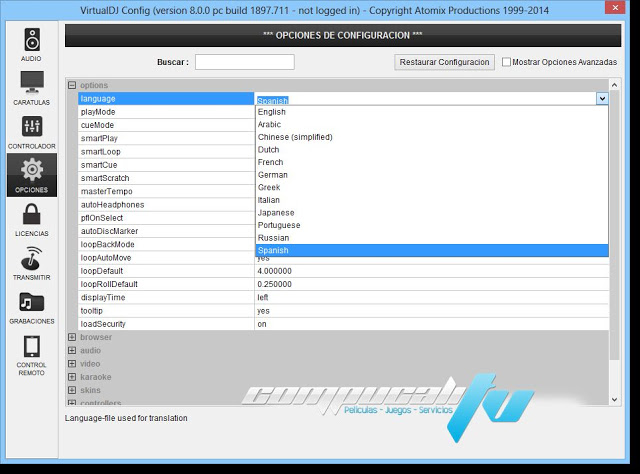Open the Control Remoto tablet icon

point(32,346)
